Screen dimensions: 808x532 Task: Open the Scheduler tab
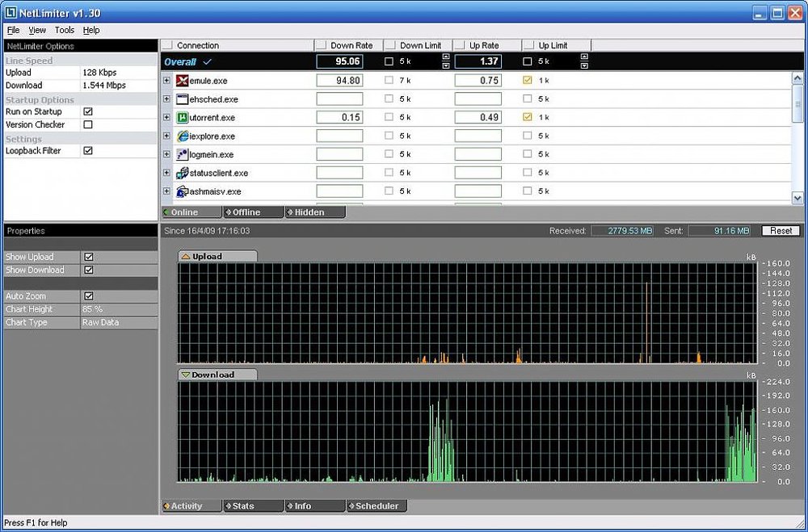click(377, 506)
